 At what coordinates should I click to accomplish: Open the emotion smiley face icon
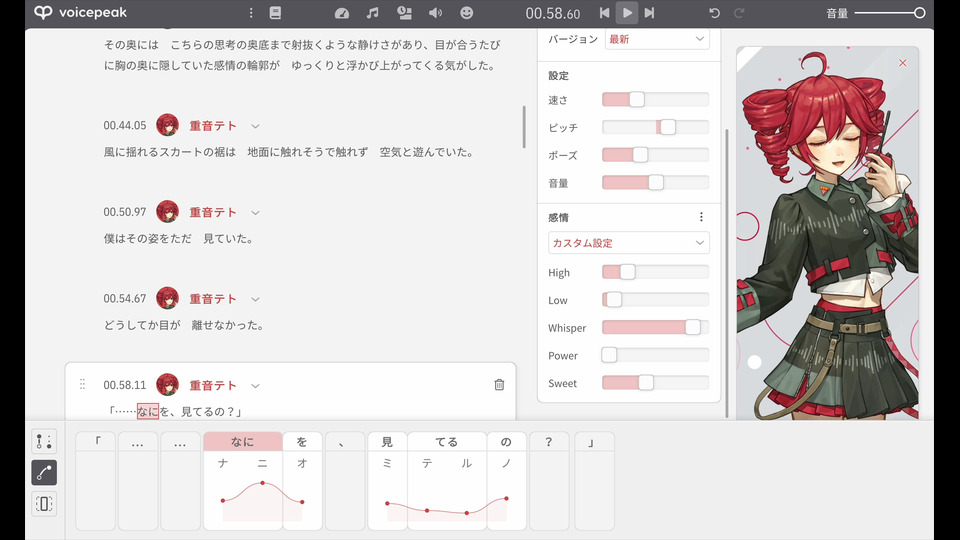[x=467, y=13]
